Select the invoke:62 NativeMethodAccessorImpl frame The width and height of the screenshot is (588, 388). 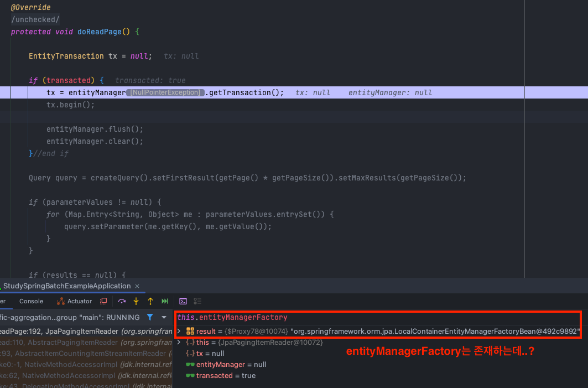pos(86,375)
